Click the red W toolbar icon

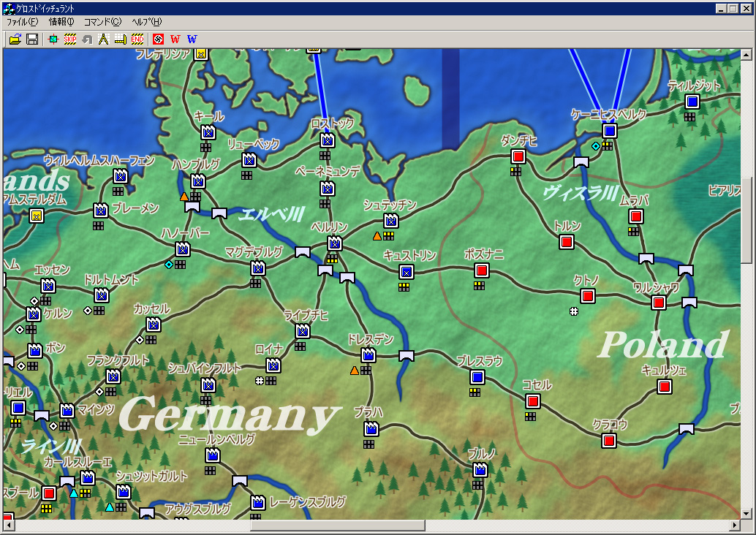tap(175, 39)
